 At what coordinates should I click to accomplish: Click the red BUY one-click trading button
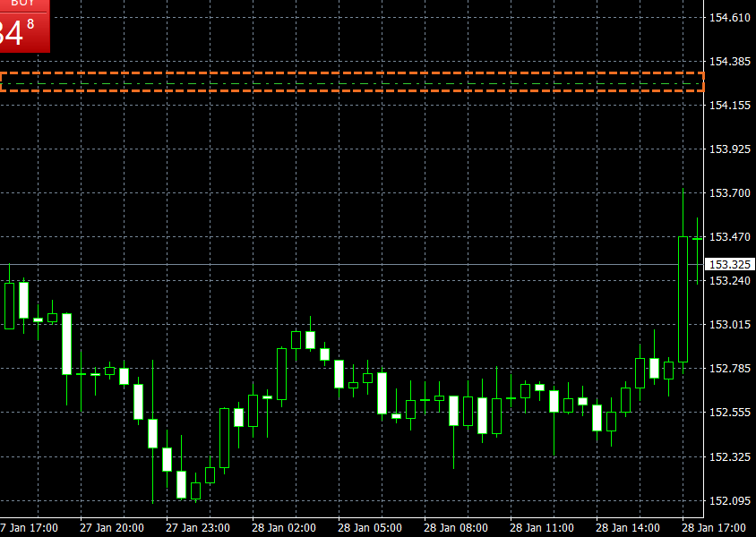24,26
